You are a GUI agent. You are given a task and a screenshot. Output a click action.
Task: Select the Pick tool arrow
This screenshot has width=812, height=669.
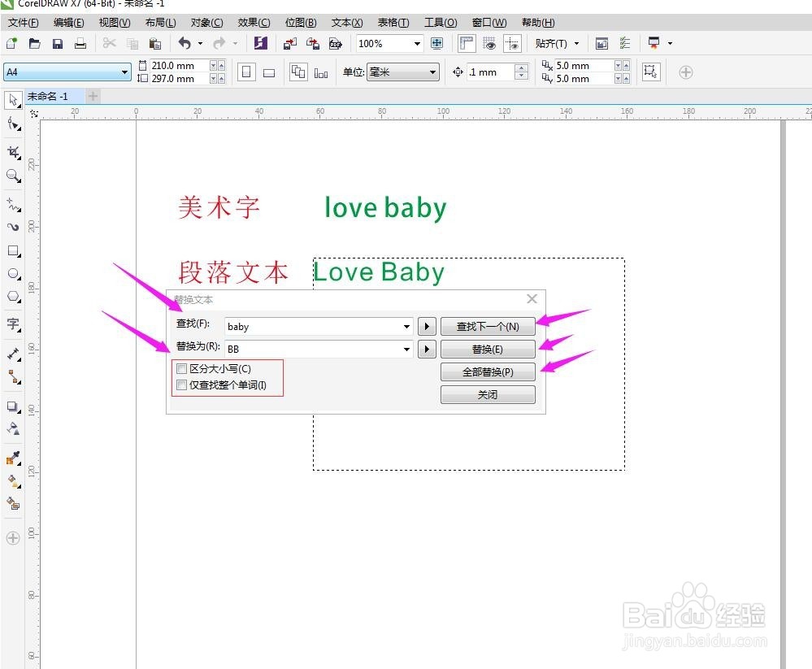(13, 100)
